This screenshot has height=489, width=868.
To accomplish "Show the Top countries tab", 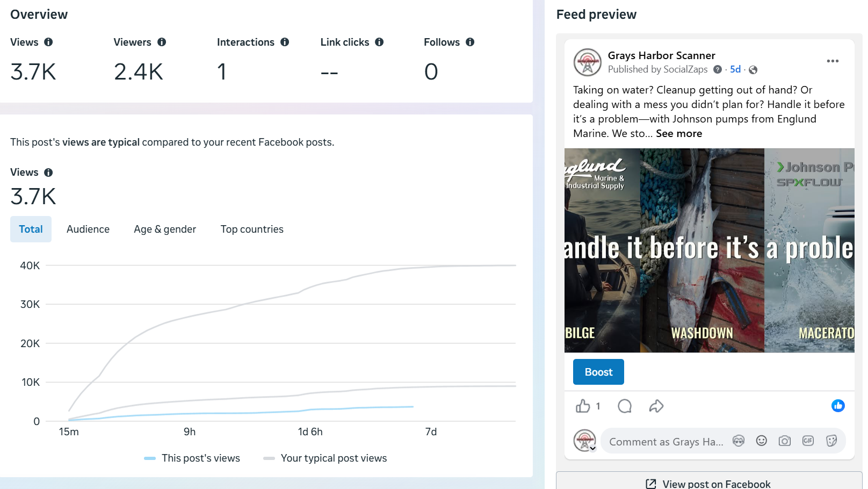I will coord(252,229).
